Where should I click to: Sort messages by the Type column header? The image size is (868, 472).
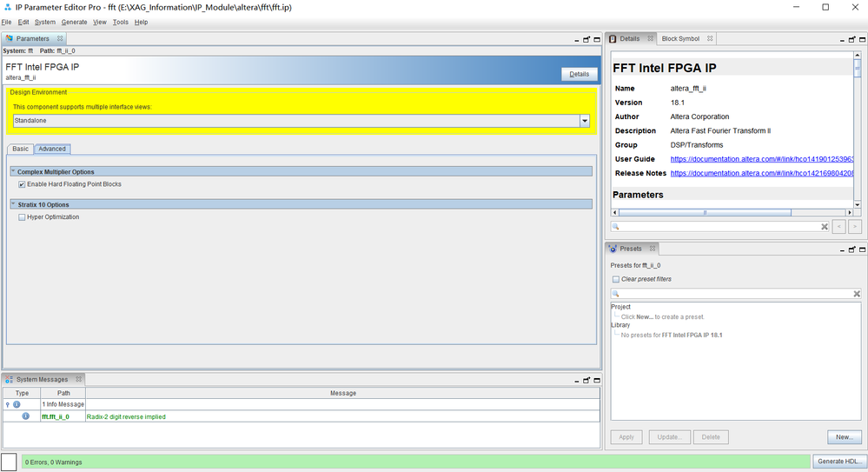(22, 393)
